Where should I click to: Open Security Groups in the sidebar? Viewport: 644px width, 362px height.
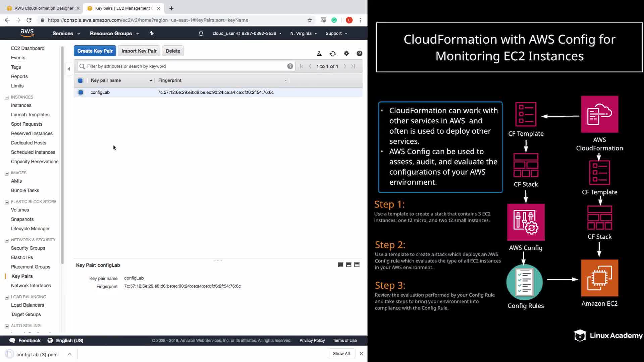(x=28, y=248)
